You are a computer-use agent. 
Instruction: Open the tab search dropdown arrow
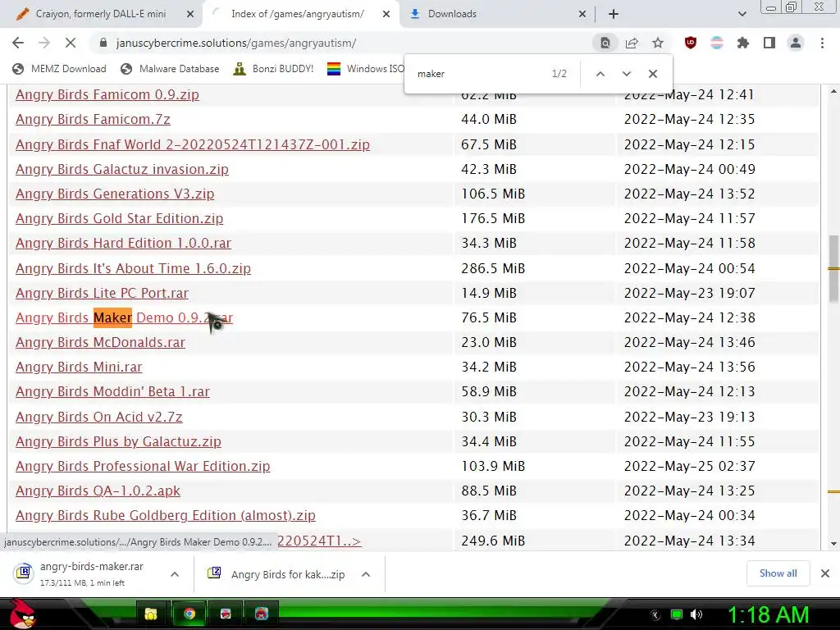[x=742, y=14]
